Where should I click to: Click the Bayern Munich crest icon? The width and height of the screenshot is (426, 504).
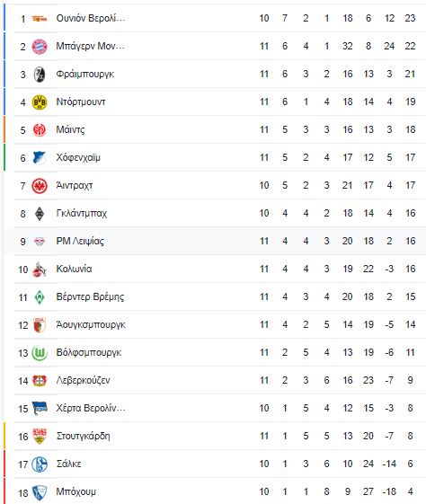coord(40,47)
